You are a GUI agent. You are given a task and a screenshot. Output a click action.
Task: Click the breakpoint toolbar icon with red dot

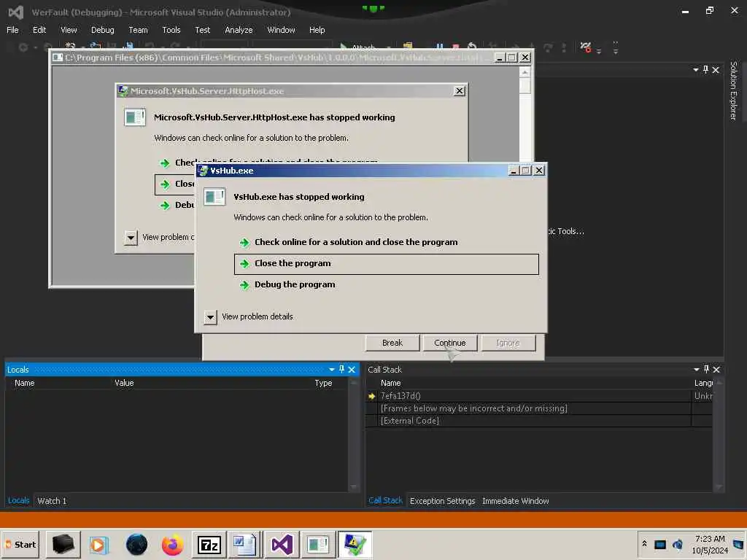point(586,47)
